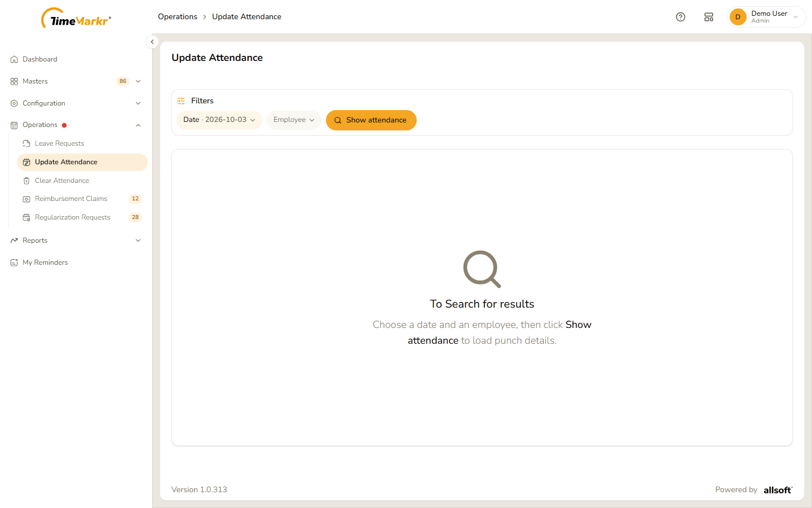Click the Regularization Requests 28 badge

pos(135,217)
